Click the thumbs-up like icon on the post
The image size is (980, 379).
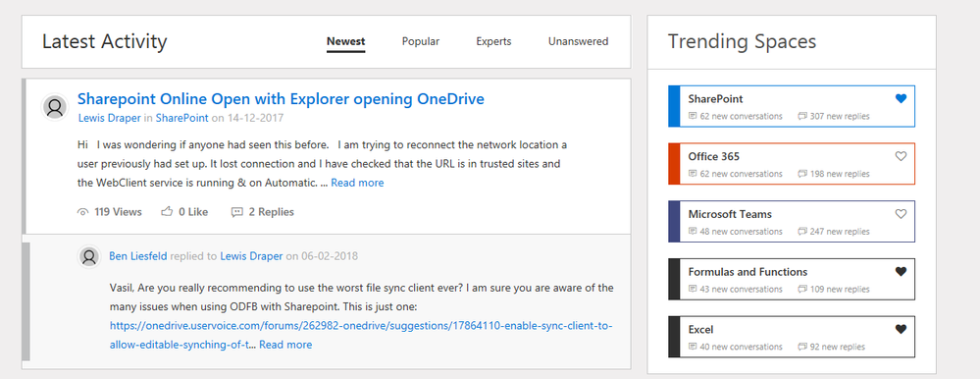167,212
